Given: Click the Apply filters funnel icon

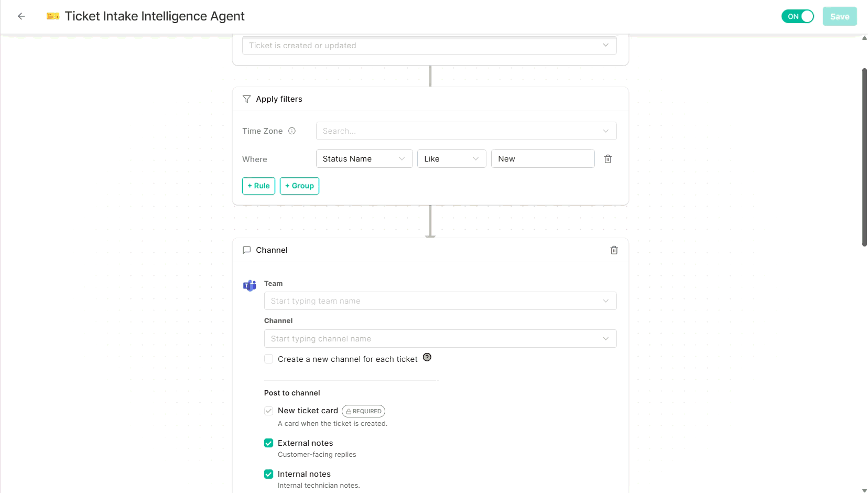Looking at the screenshot, I should pos(247,99).
